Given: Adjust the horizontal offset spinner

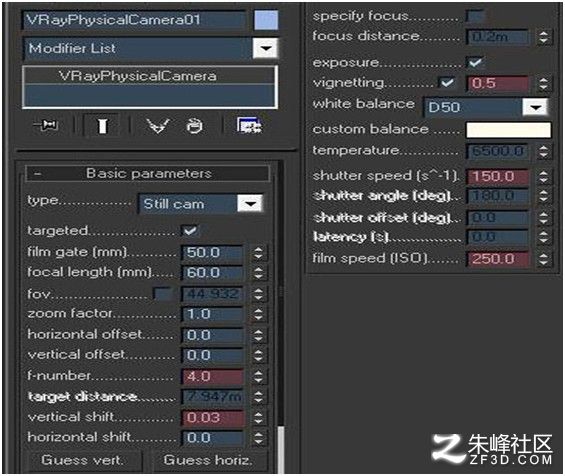Looking at the screenshot, I should (258, 335).
